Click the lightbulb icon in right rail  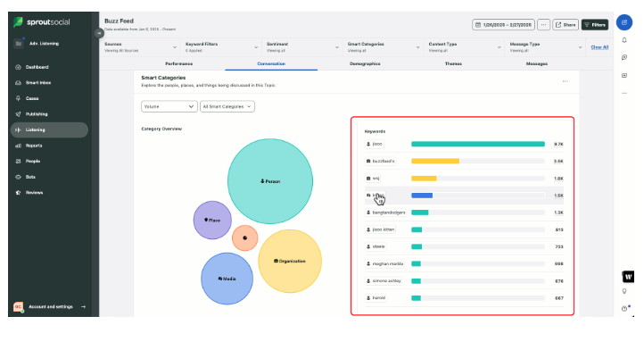pyautogui.click(x=624, y=291)
